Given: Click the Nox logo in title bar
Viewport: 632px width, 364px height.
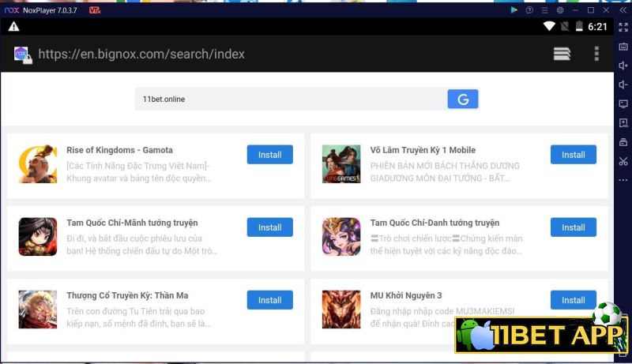Looking at the screenshot, I should (x=12, y=10).
